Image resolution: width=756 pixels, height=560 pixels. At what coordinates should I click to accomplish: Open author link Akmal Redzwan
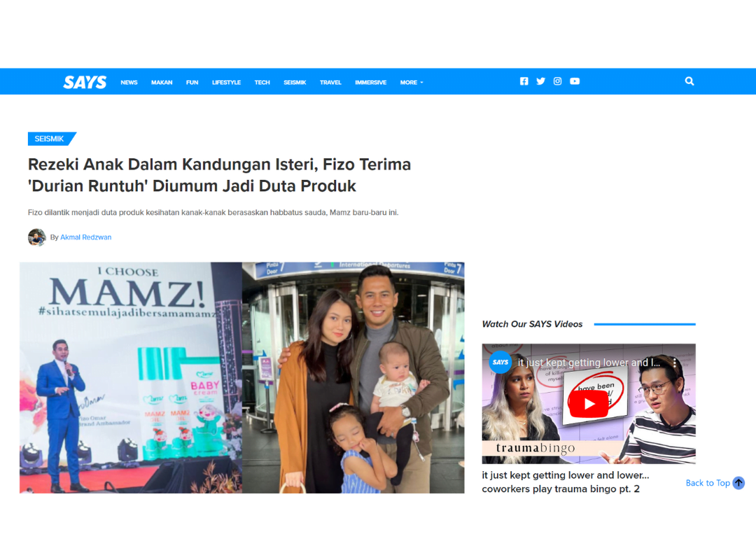click(x=86, y=237)
